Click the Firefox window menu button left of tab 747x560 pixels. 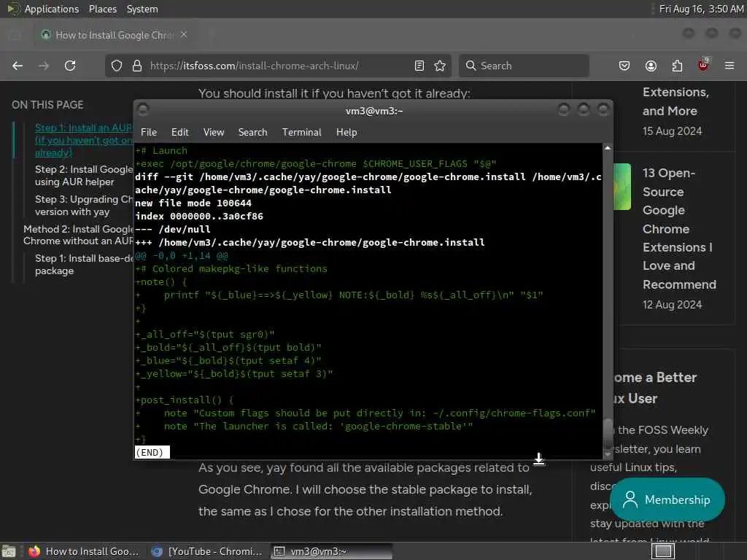(x=15, y=35)
